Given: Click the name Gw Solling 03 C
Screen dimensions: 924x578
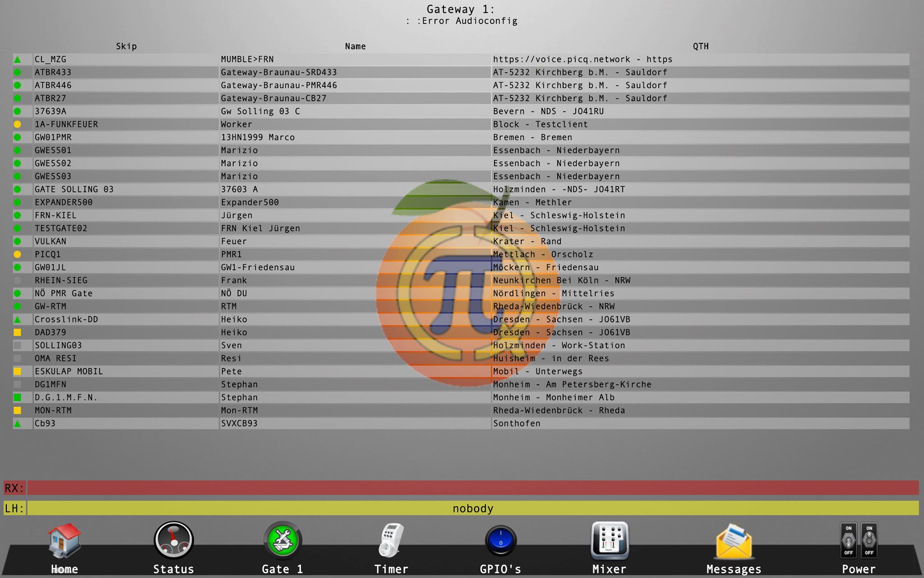Looking at the screenshot, I should pos(260,111).
